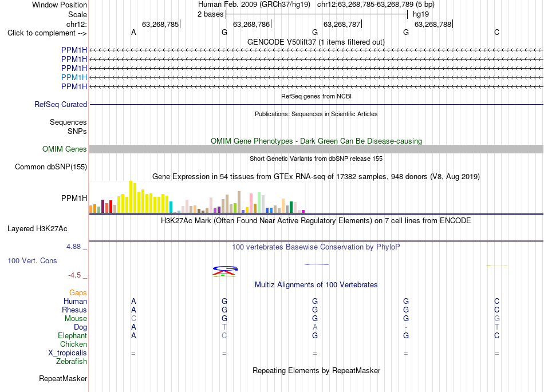Click the '2 bases' scale text

click(x=211, y=14)
